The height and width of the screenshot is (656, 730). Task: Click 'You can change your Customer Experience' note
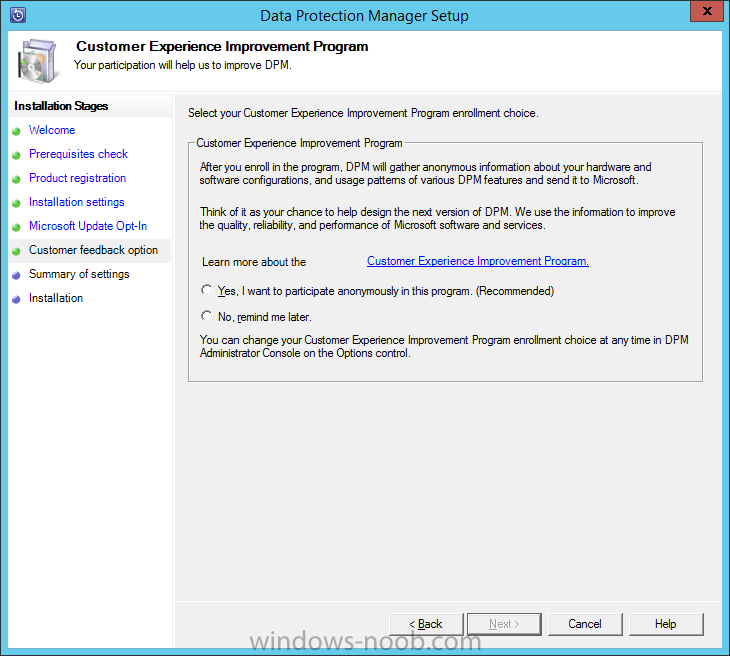[444, 346]
